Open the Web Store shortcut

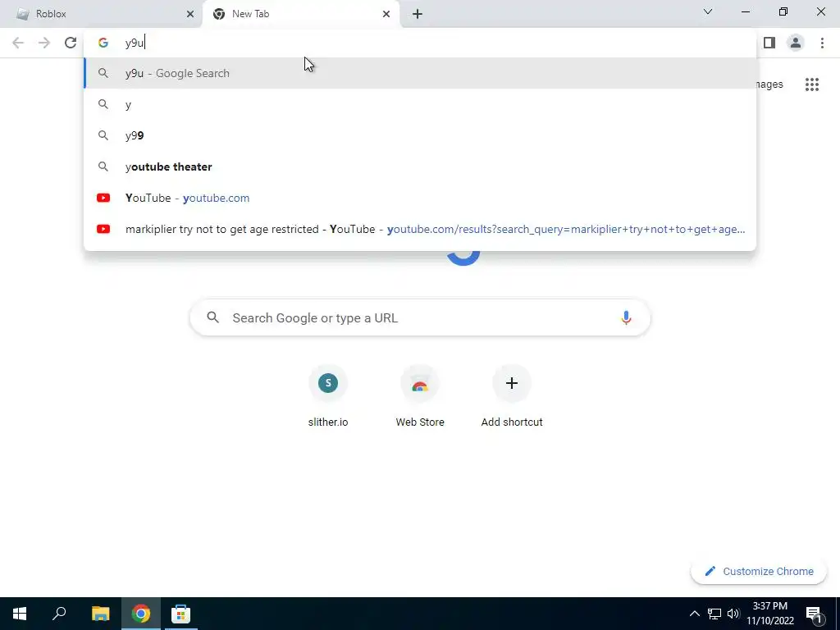click(x=420, y=396)
